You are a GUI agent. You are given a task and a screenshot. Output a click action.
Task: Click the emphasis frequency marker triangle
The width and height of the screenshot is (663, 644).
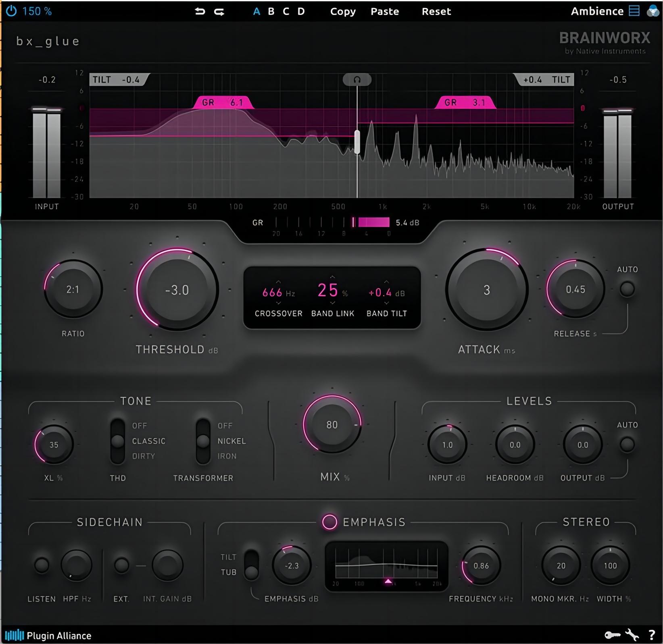pyautogui.click(x=388, y=581)
